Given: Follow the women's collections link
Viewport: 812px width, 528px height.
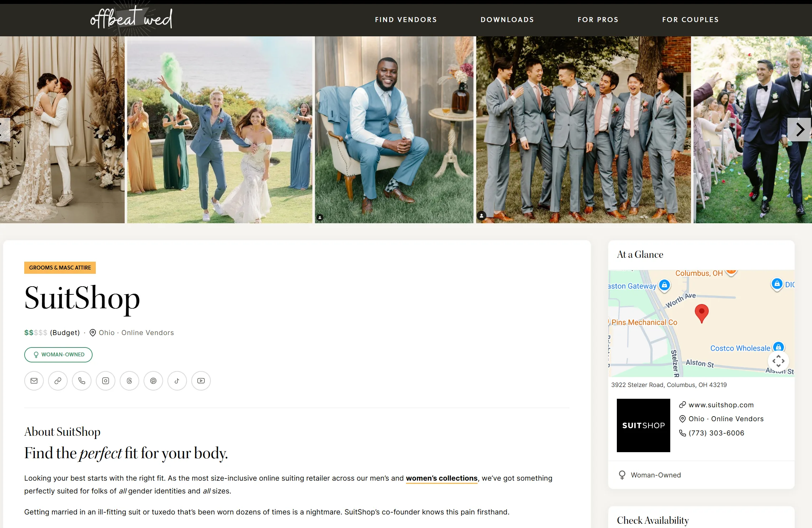Looking at the screenshot, I should click(442, 478).
